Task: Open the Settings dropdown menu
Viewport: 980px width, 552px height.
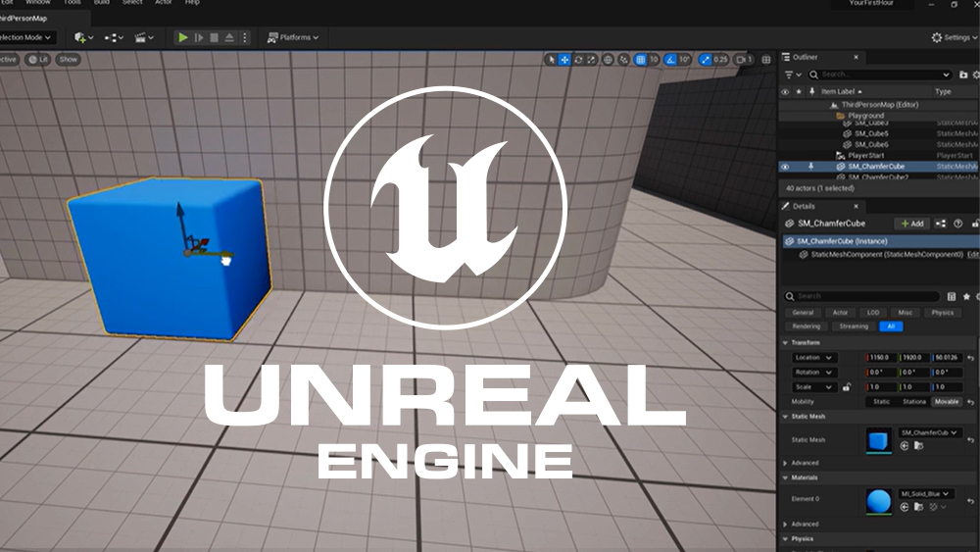Action: [951, 37]
